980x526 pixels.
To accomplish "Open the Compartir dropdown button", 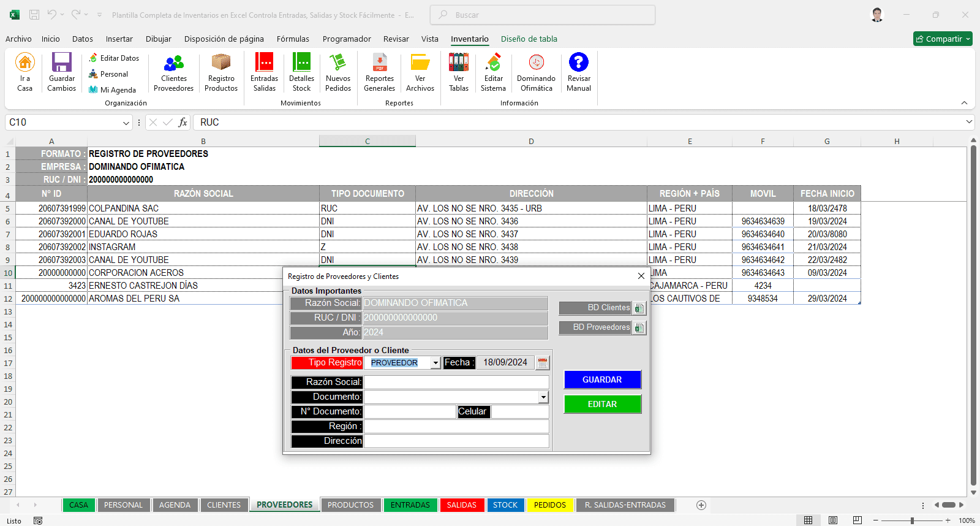I will [x=943, y=39].
